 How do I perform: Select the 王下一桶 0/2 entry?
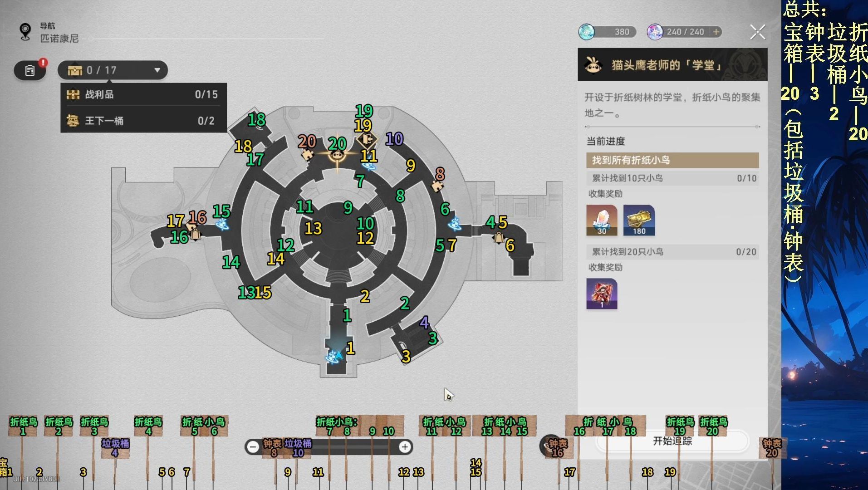coord(143,121)
